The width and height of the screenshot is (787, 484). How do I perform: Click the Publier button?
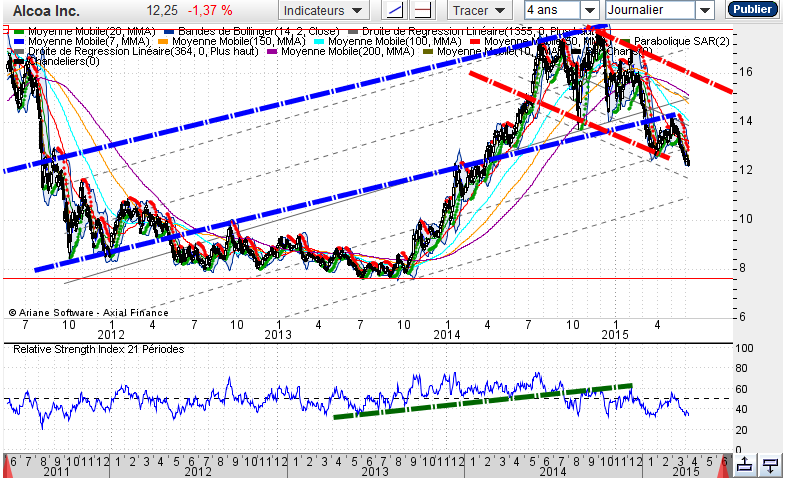point(752,10)
